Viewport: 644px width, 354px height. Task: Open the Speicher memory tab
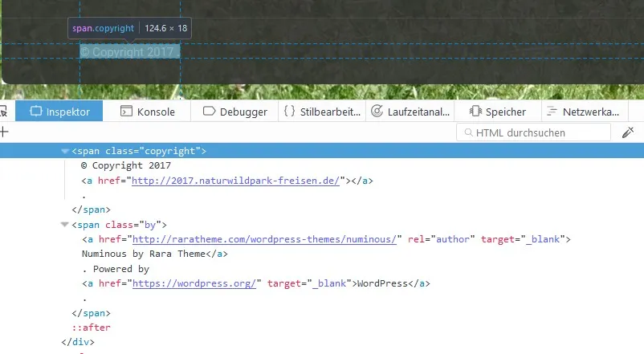[497, 112]
